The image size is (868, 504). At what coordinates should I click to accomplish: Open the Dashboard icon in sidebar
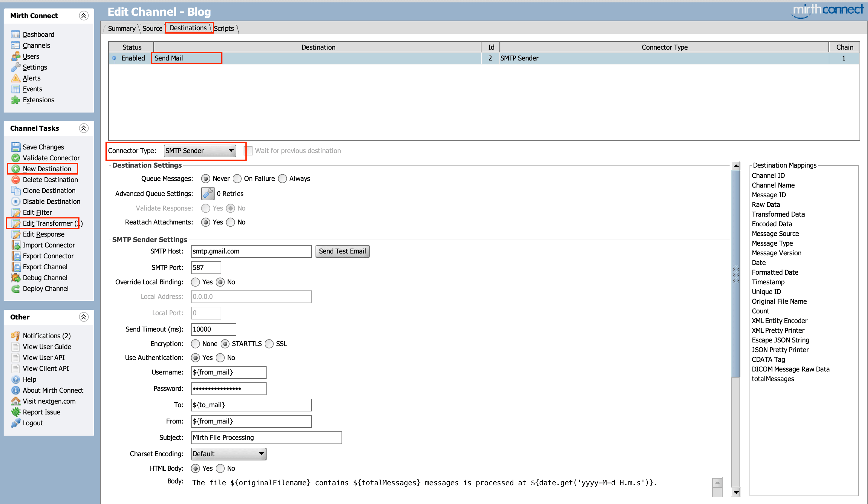tap(15, 34)
